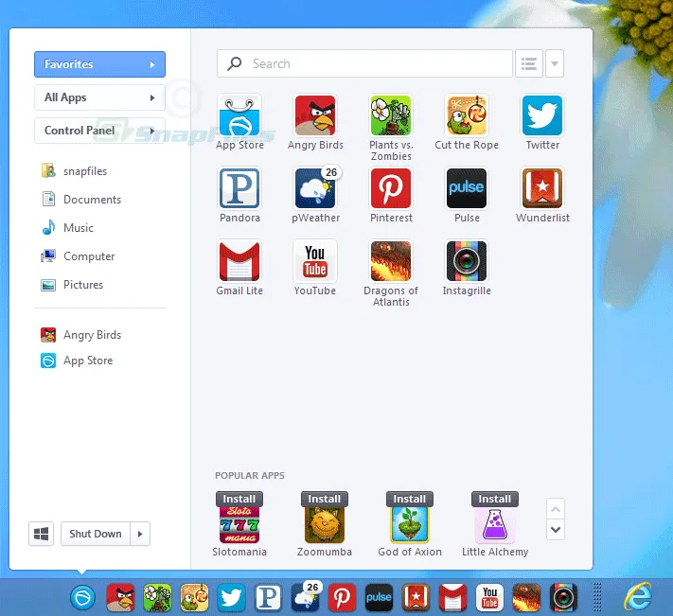Open Instagrille app in the grid
This screenshot has width=673, height=616.
coord(467,261)
